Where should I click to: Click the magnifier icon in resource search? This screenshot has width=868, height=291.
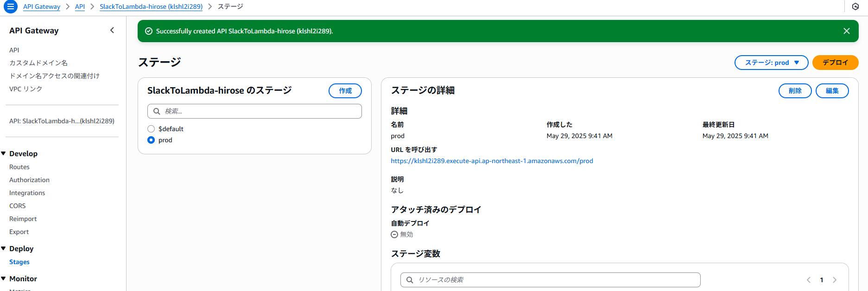(x=410, y=280)
